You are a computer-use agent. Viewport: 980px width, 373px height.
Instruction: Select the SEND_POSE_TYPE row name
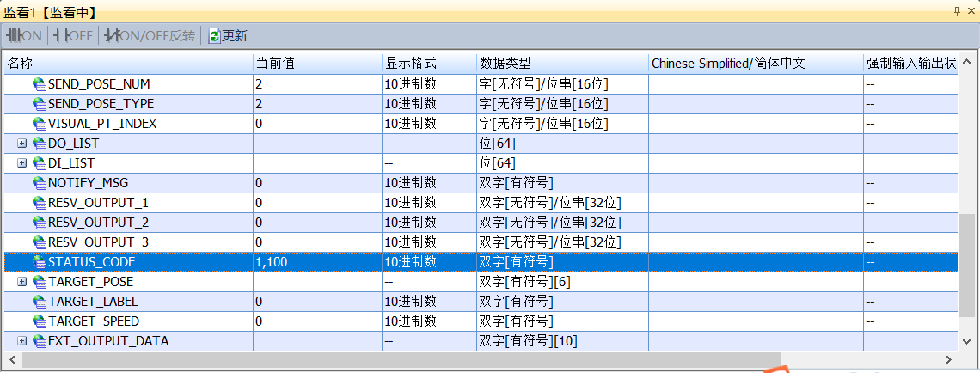click(101, 104)
